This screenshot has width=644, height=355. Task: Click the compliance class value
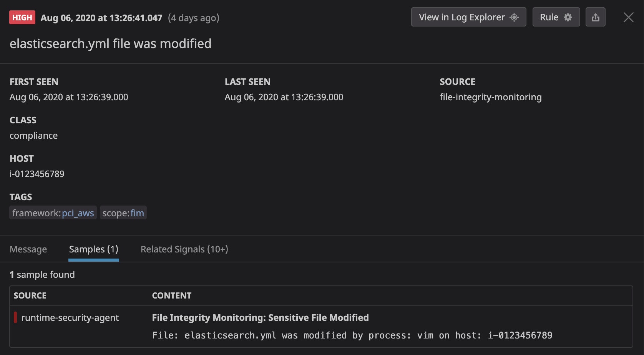33,135
